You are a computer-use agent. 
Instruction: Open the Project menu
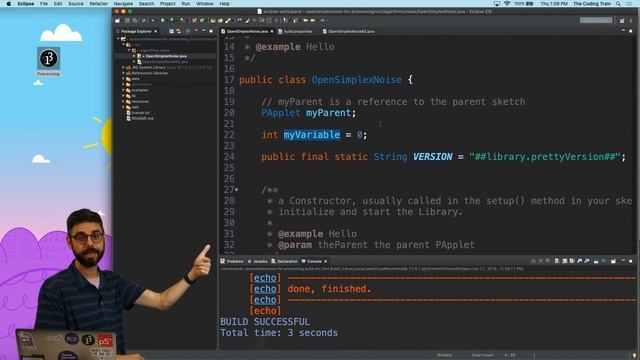tap(168, 4)
